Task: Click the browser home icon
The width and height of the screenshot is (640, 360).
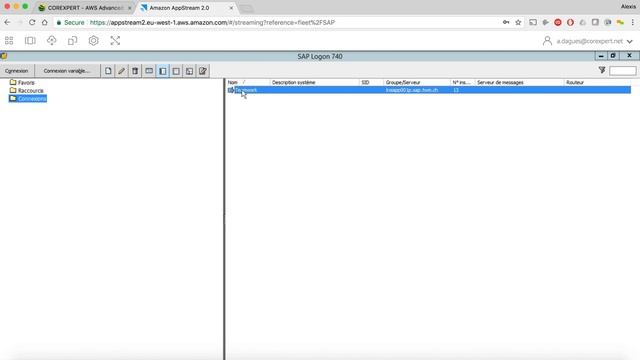Action: (x=44, y=22)
